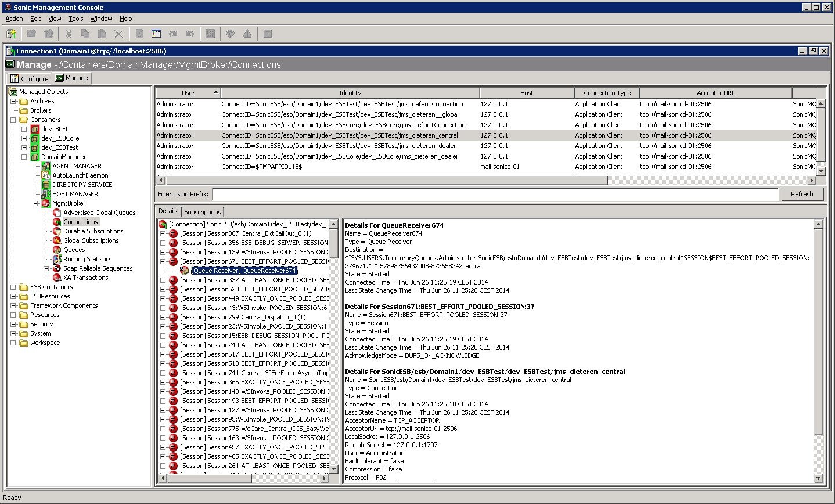The image size is (835, 504).
Task: Select the AutoLaunchDaemon icon in tree
Action: pyautogui.click(x=46, y=175)
